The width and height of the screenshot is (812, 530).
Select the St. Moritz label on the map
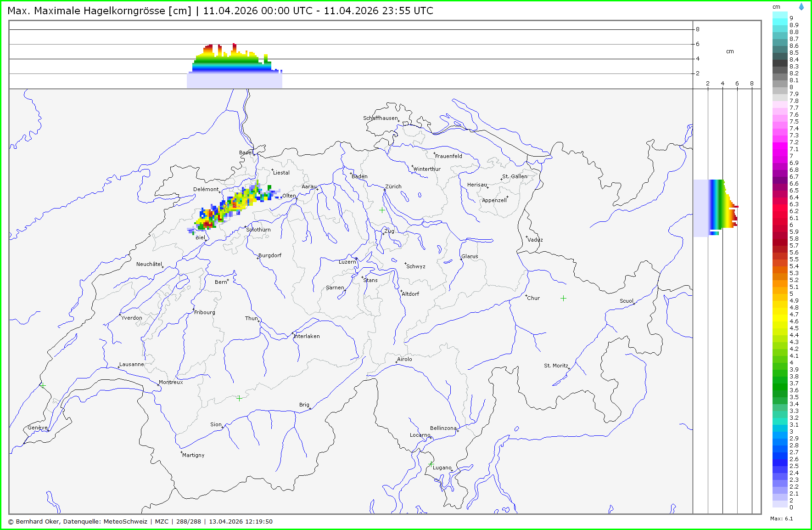click(x=555, y=366)
